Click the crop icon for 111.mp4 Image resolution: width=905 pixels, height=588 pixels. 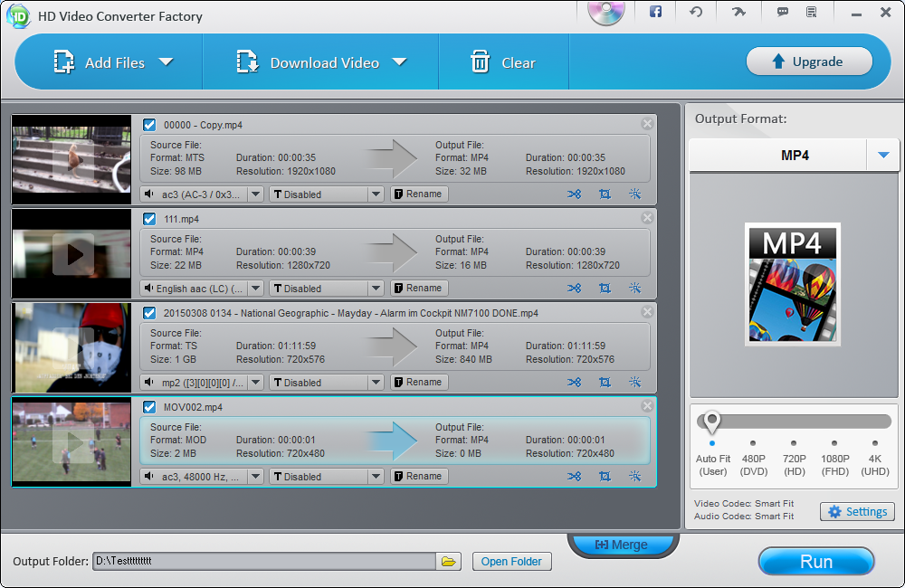[x=605, y=288]
